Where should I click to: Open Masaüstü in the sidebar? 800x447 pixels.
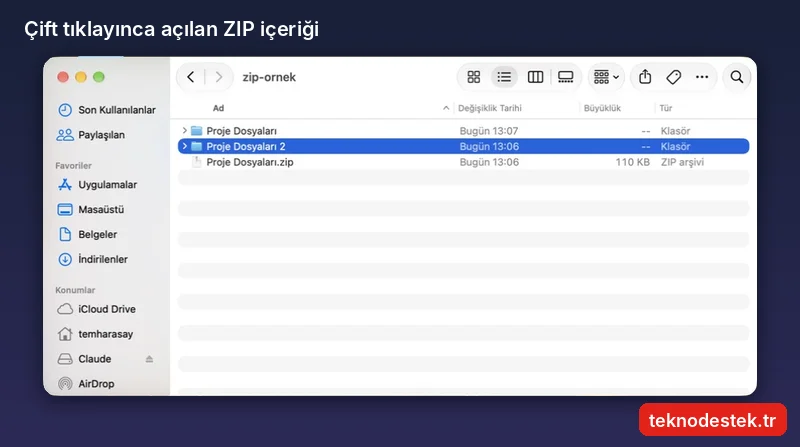tap(101, 210)
